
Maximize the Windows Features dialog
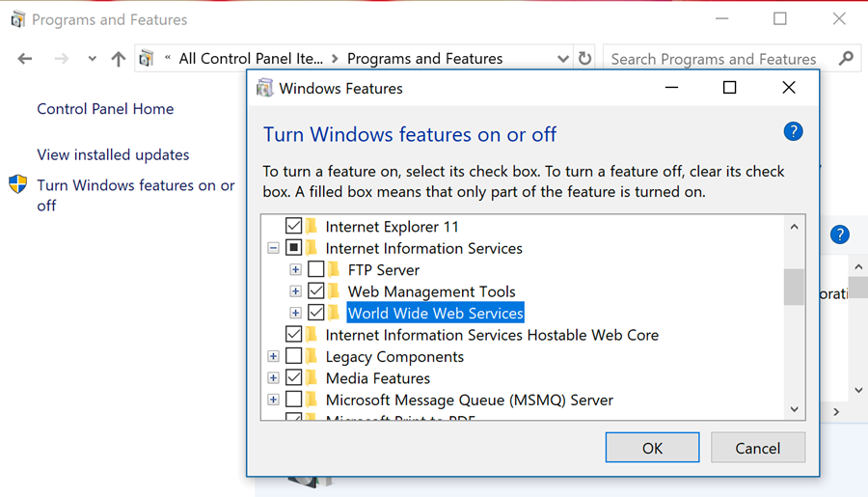pyautogui.click(x=730, y=88)
